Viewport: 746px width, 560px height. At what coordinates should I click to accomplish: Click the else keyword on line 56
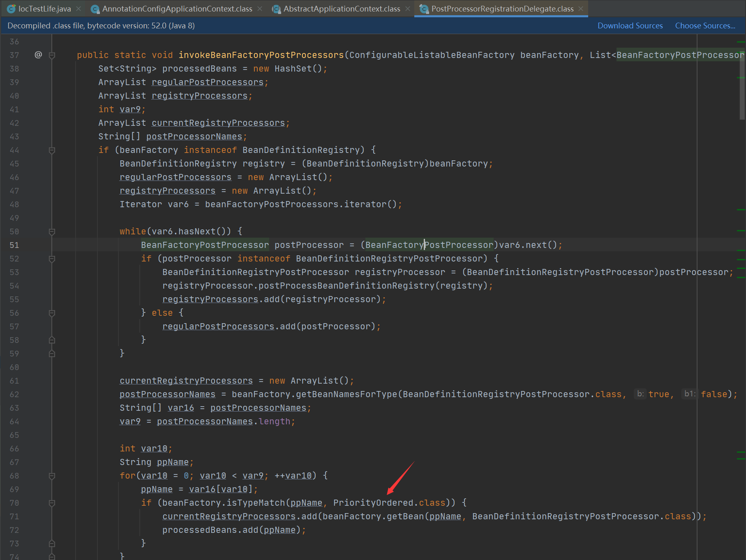point(162,313)
